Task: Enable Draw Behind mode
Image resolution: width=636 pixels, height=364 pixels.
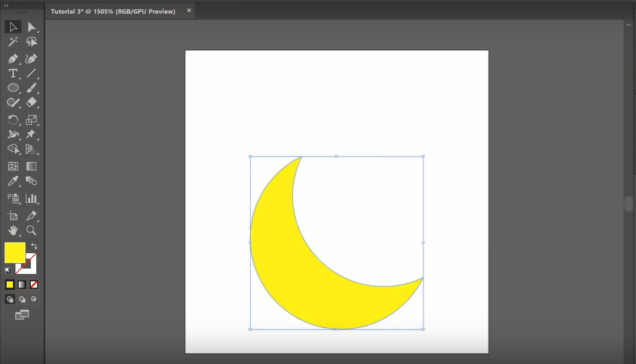Action: tap(22, 299)
